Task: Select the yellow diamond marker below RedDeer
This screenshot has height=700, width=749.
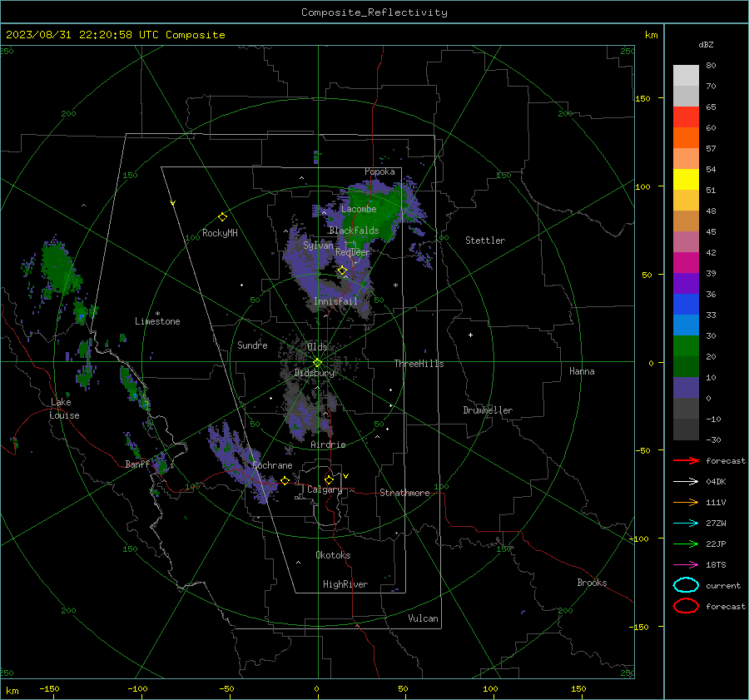Action: (342, 271)
